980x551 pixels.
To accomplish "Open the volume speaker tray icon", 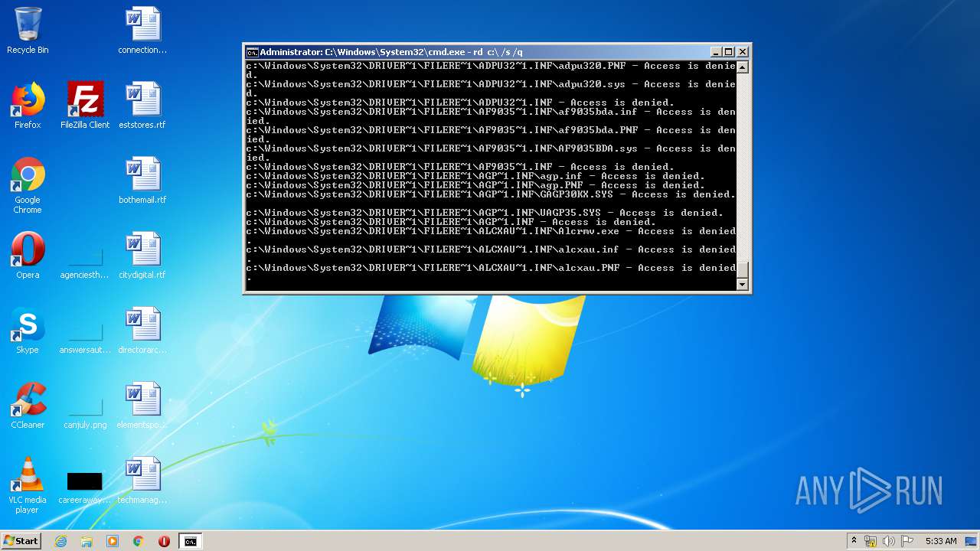I will [x=889, y=541].
